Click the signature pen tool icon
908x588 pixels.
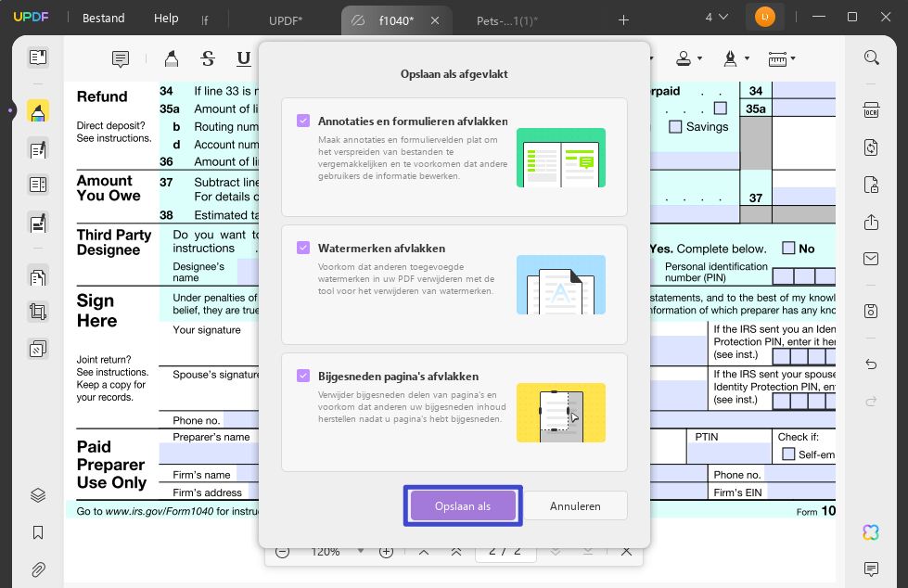(731, 58)
